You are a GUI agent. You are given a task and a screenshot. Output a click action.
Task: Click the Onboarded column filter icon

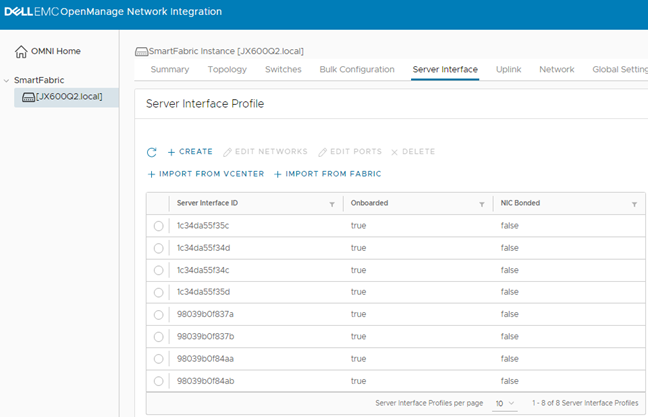(x=483, y=204)
